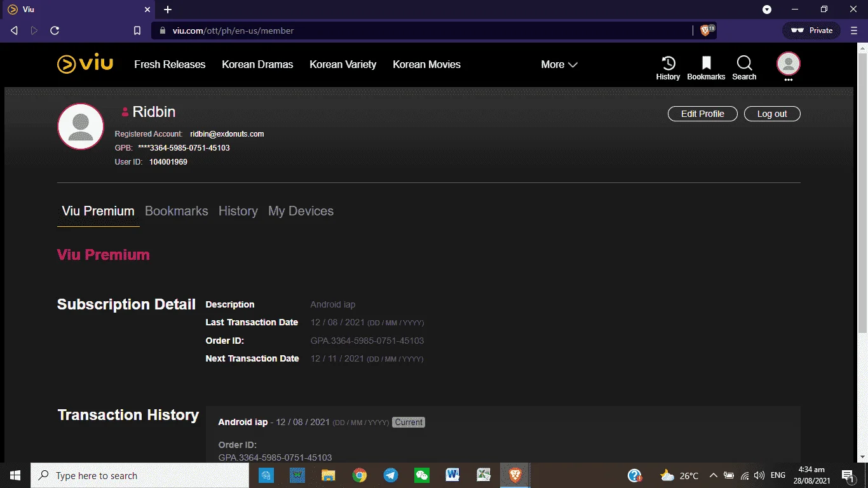The image size is (868, 488).
Task: Click the Android iap description value
Action: click(333, 304)
